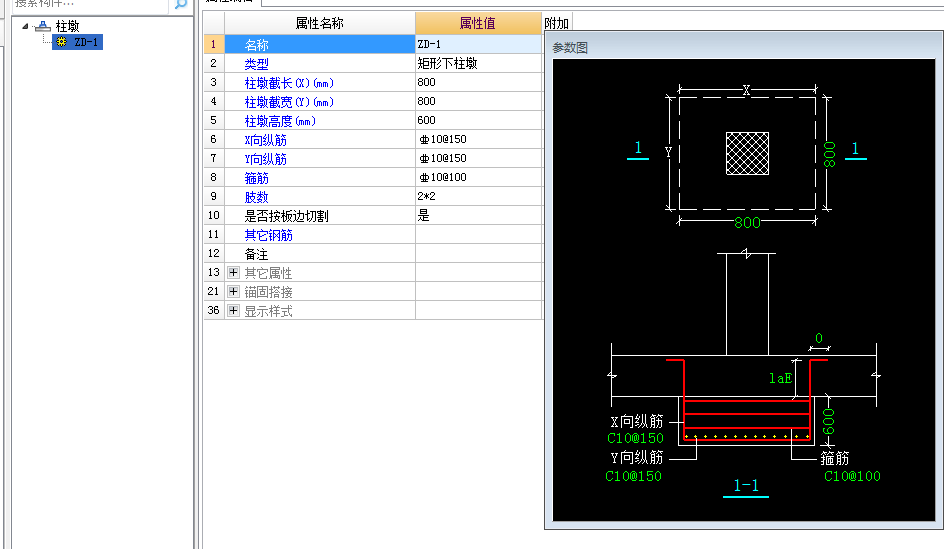This screenshot has height=549, width=944.
Task: Click vertical green 800 dimension in plan
Action: 830,155
